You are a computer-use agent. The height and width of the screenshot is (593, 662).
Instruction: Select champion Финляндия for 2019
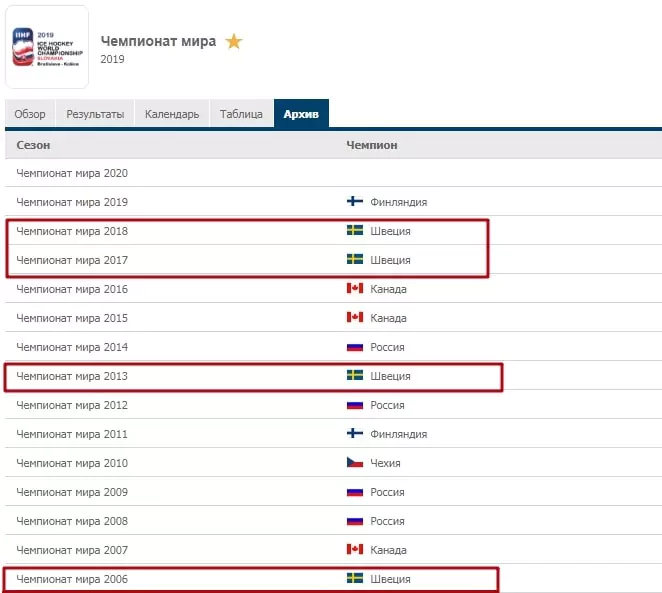[x=399, y=202]
